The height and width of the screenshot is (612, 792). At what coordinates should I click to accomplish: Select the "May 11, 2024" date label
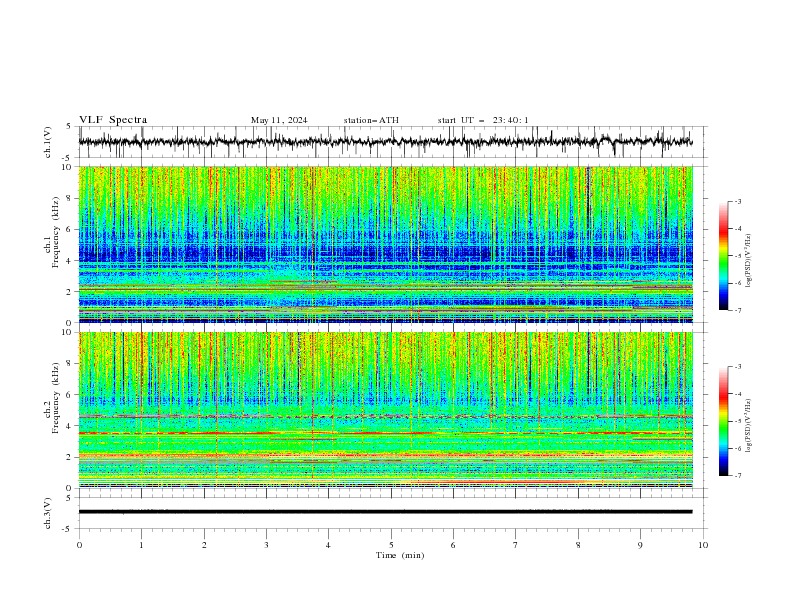279,120
